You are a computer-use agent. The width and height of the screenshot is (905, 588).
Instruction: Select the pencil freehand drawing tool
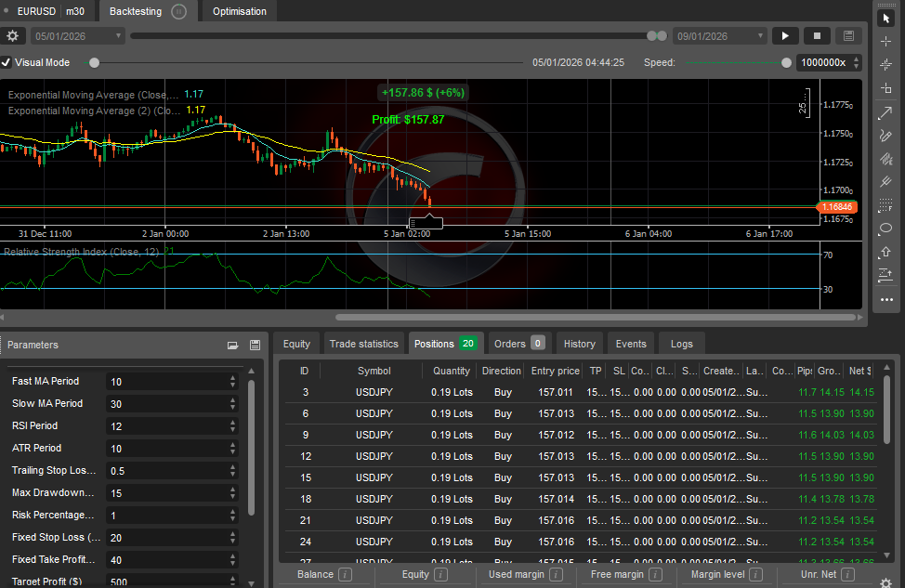[x=885, y=135]
